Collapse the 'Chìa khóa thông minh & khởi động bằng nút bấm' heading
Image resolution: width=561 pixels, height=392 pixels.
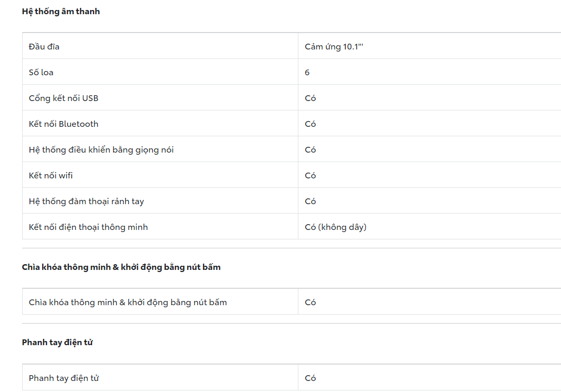(121, 267)
